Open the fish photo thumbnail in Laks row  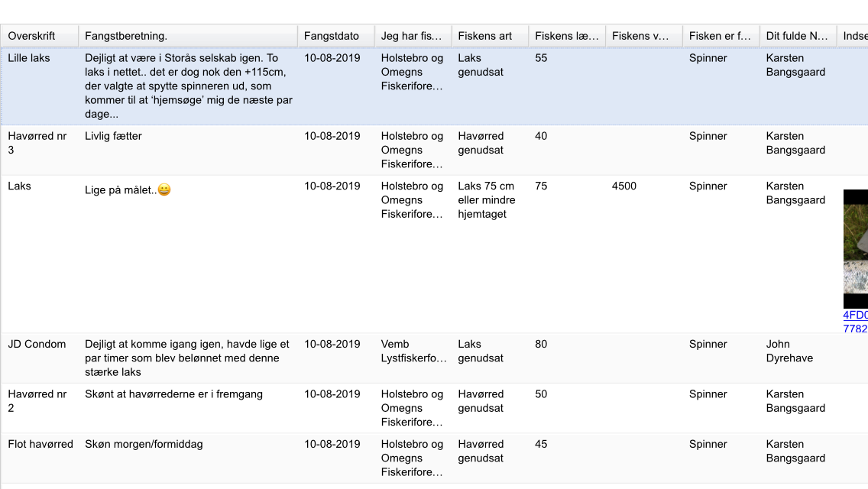(x=855, y=248)
